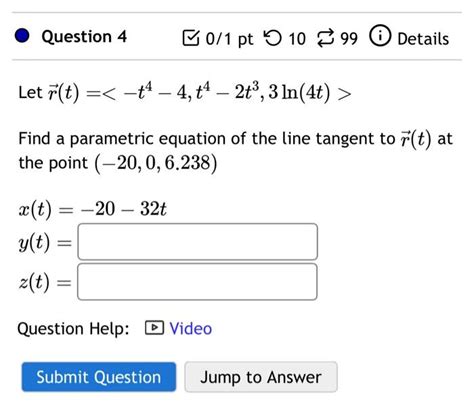The image size is (474, 403).
Task: Click the regenerate version looping arrows icon
Action: click(x=325, y=38)
